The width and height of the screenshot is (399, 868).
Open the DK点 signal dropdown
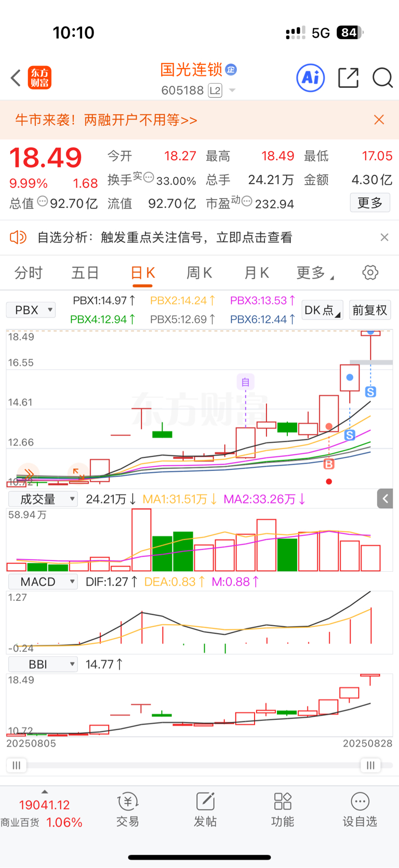[x=322, y=310]
